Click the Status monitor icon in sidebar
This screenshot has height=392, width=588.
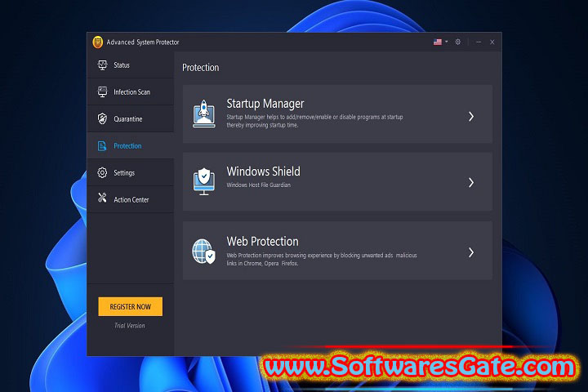pos(102,65)
